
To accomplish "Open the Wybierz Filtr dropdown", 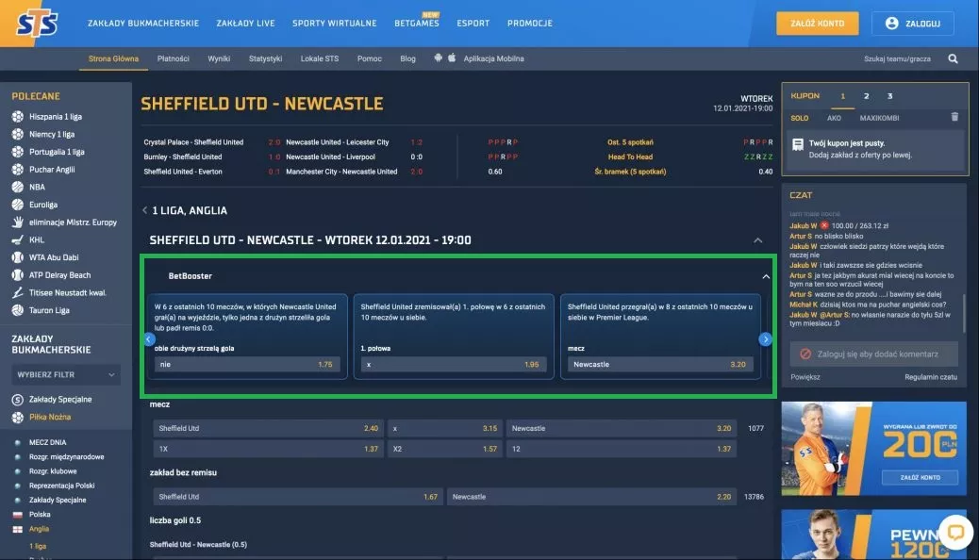I will [66, 375].
